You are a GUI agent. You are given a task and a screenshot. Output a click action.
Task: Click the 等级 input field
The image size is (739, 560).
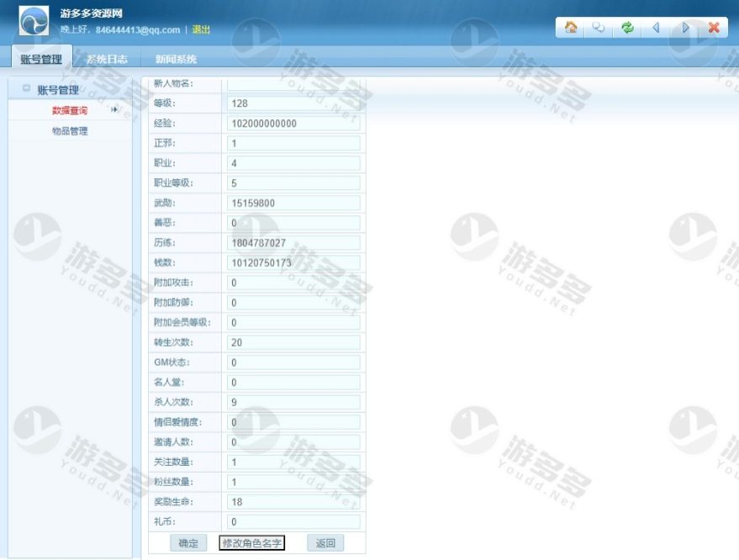[x=293, y=103]
